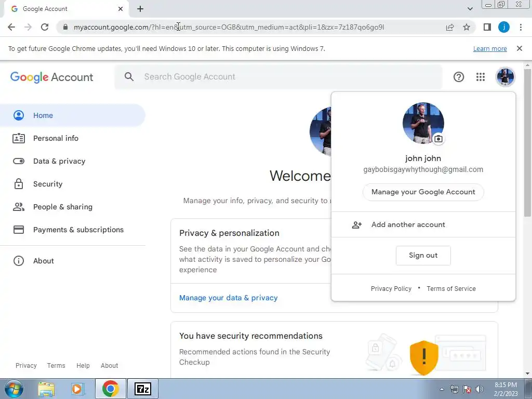The height and width of the screenshot is (399, 532).
Task: Click Manage your Google Account button
Action: (423, 192)
